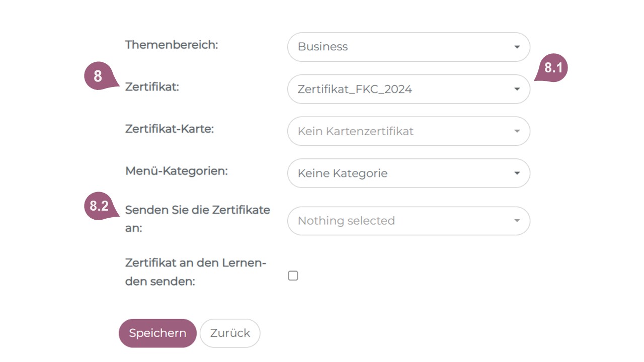The height and width of the screenshot is (362, 644).
Task: Click the 'Senden Sie die Zertifikate an:' label
Action: pyautogui.click(x=197, y=219)
